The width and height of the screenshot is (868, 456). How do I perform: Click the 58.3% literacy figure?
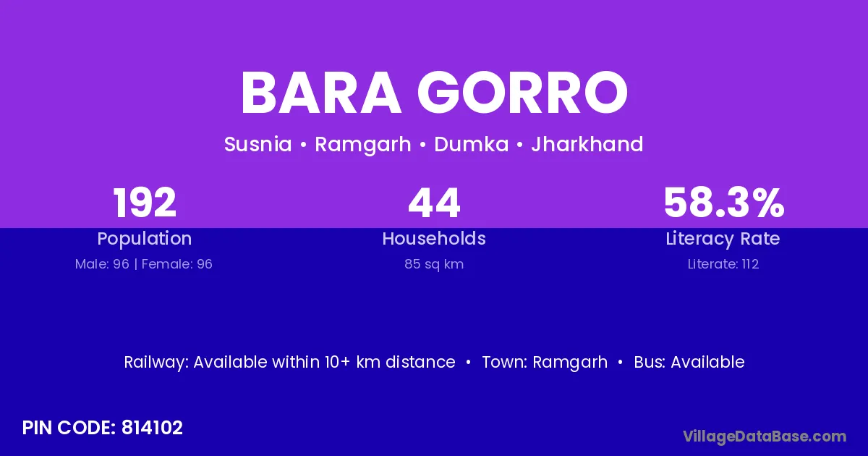pos(723,203)
